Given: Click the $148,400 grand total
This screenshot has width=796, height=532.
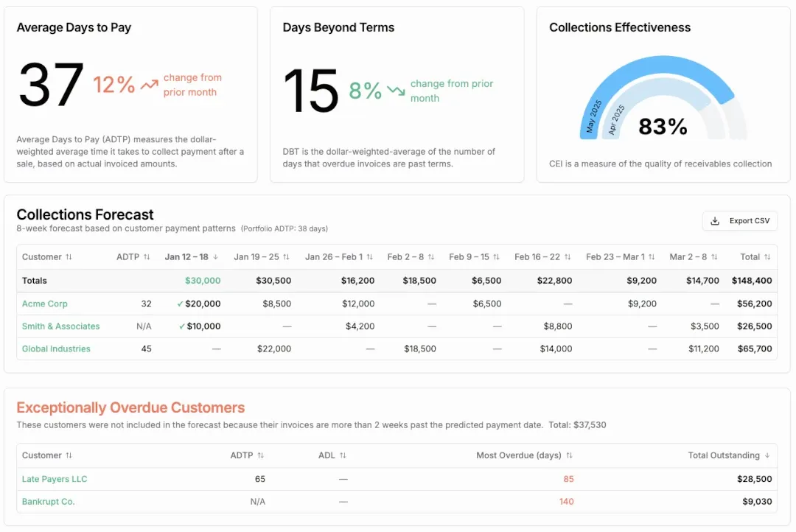Looking at the screenshot, I should tap(751, 281).
